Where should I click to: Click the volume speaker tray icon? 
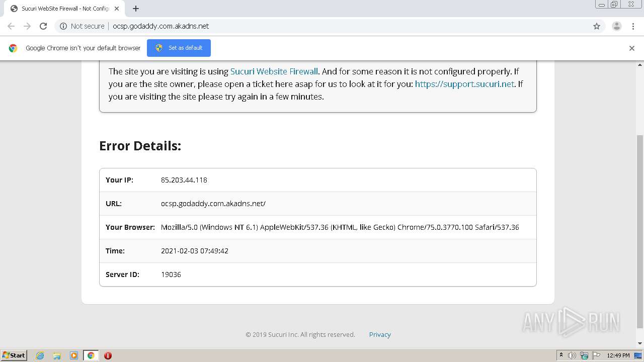coord(572,355)
